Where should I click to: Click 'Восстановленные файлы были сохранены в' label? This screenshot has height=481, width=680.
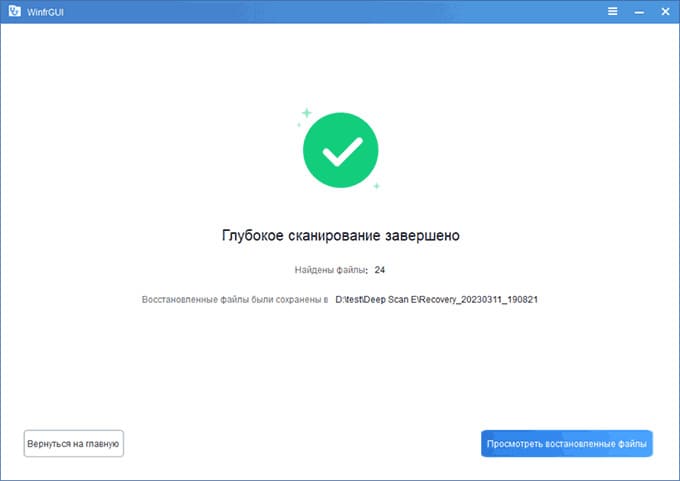coord(235,300)
